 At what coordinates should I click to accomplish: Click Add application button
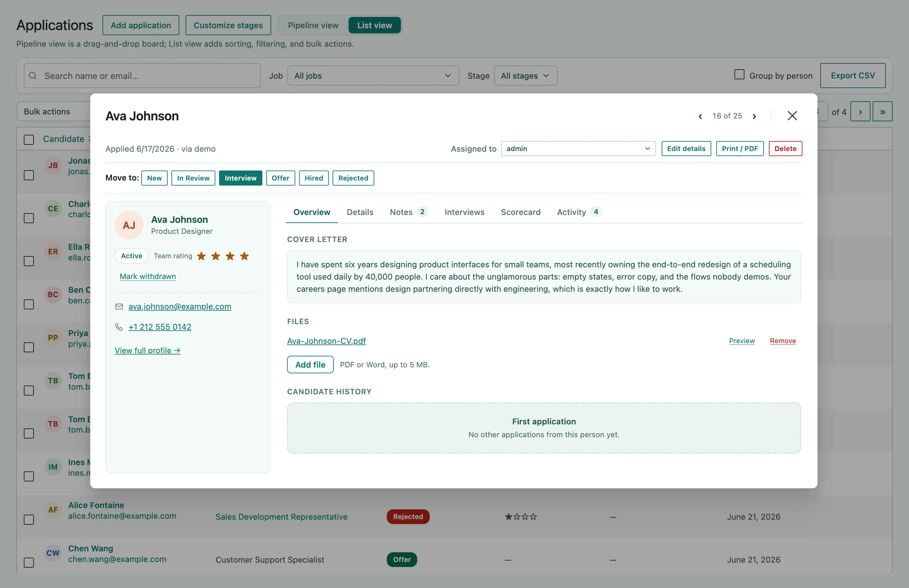[x=141, y=25]
